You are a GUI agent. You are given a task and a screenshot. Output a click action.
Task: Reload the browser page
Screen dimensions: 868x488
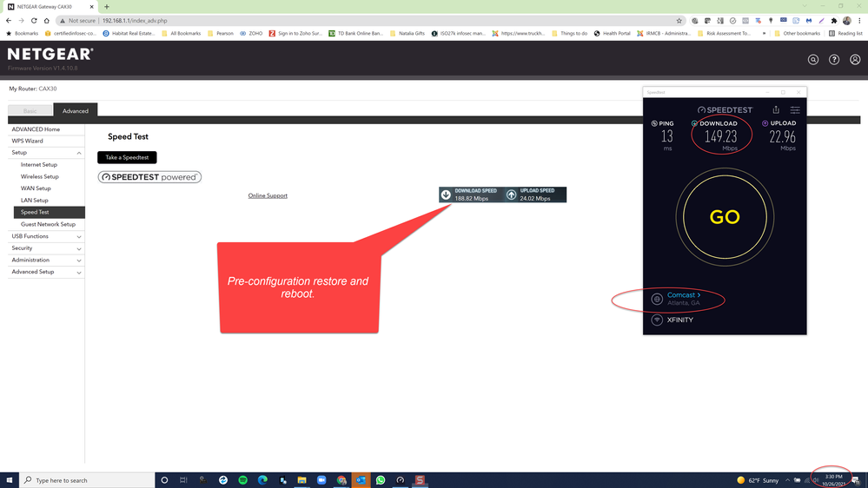[x=34, y=21]
